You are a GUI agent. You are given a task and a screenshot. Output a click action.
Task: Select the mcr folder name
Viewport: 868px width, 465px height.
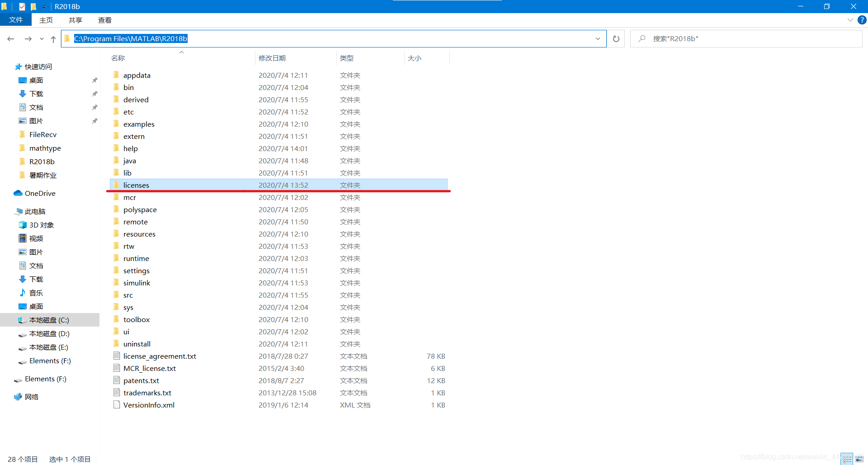(x=130, y=198)
